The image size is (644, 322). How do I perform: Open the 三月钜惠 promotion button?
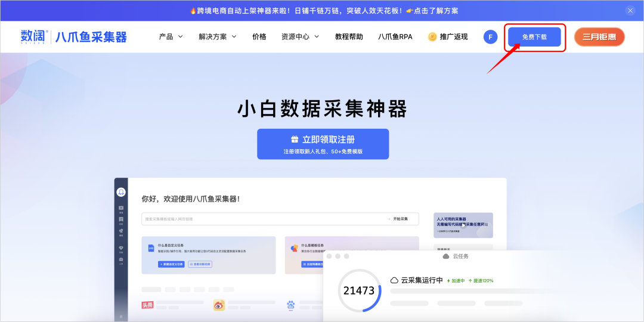pos(599,36)
